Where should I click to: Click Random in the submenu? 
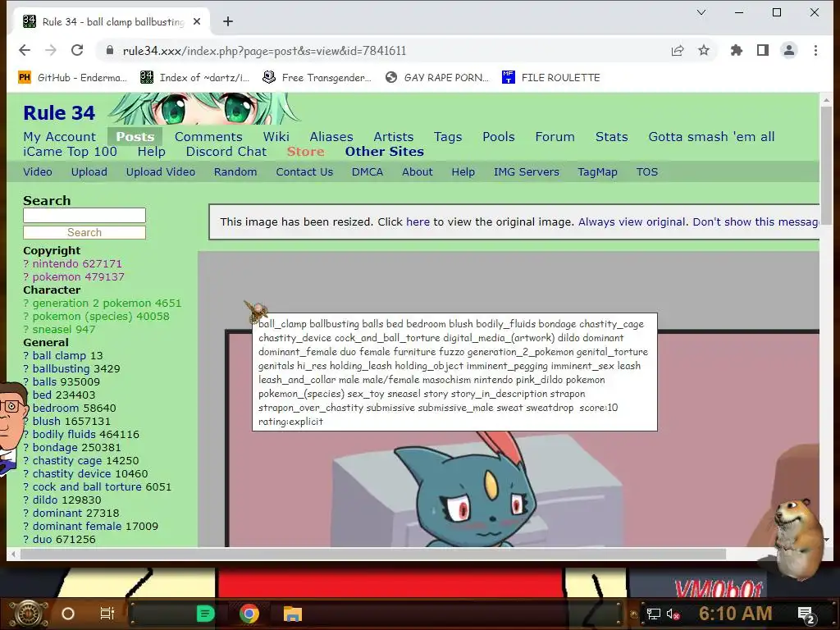coord(235,172)
